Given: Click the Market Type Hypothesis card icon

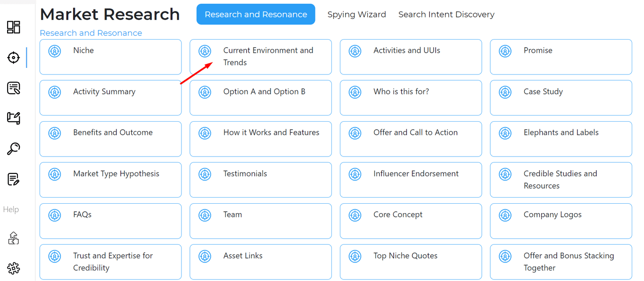Looking at the screenshot, I should [x=55, y=174].
